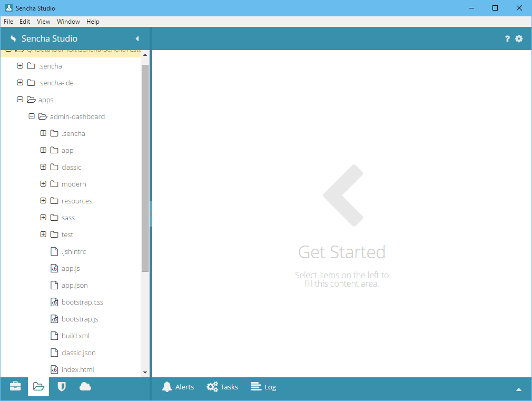Open the View menu
This screenshot has height=401, width=532.
pyautogui.click(x=43, y=22)
